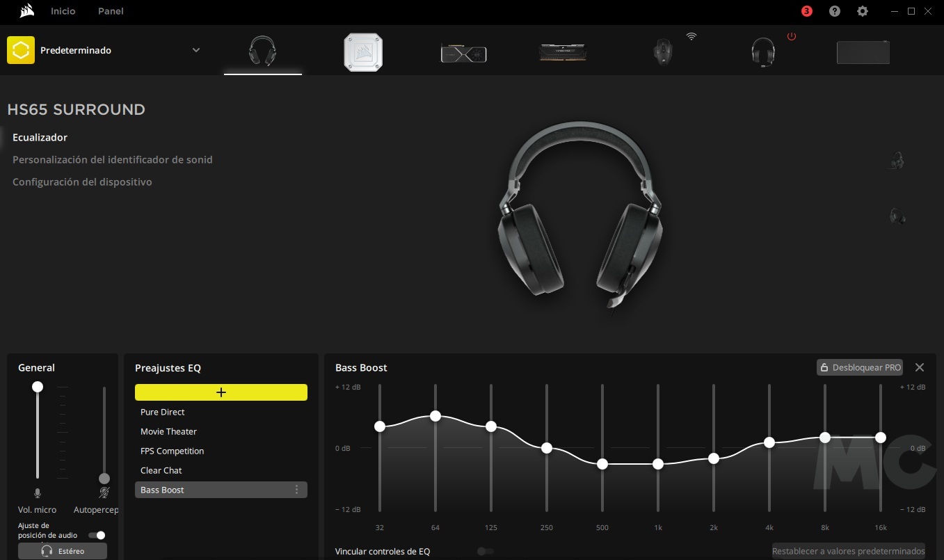The image size is (944, 560).
Task: Click the Desbloquear PRO button
Action: point(859,367)
